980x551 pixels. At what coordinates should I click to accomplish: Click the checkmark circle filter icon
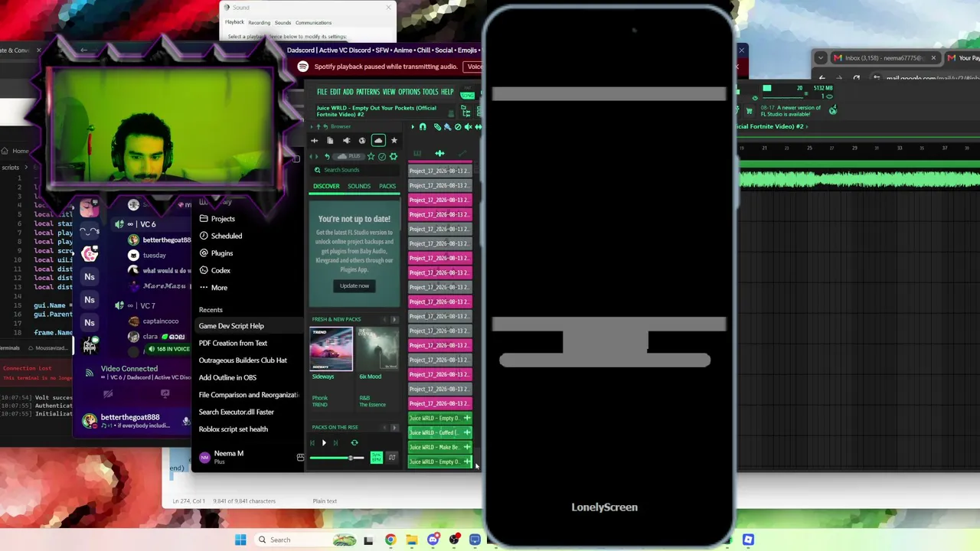coord(382,156)
